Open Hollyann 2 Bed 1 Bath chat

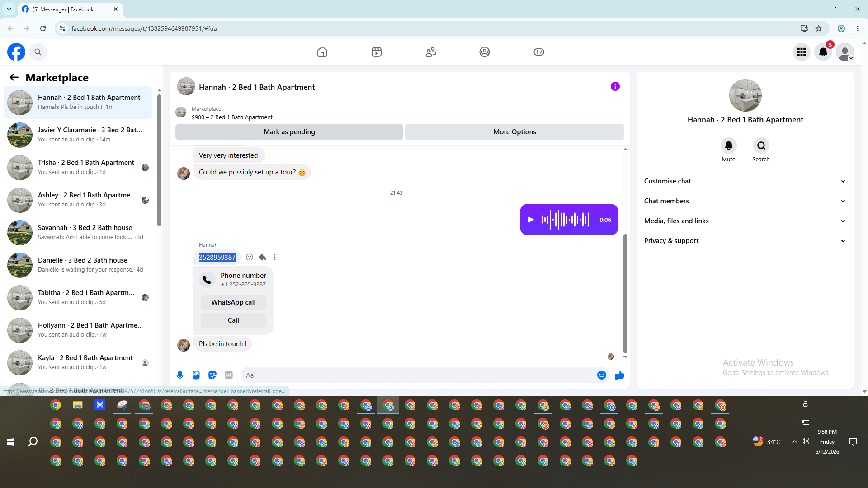pos(78,330)
